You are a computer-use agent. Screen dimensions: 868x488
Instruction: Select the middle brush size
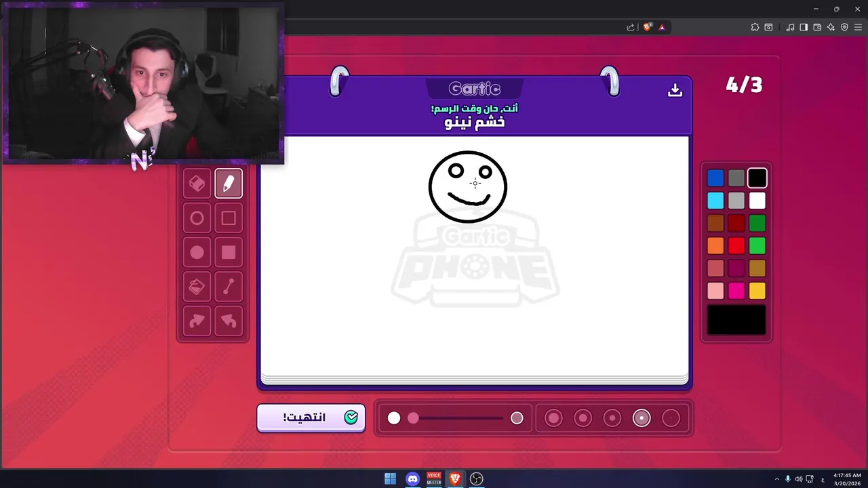[x=612, y=418]
